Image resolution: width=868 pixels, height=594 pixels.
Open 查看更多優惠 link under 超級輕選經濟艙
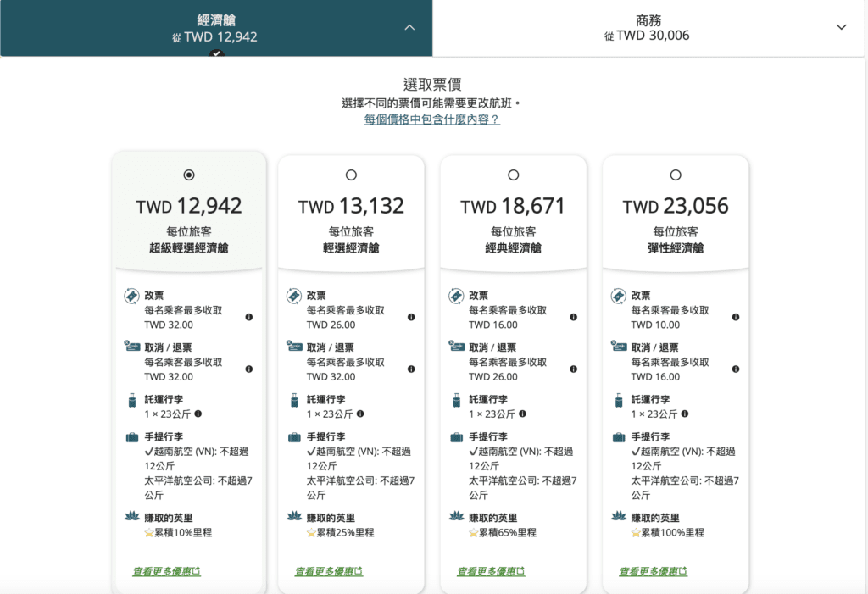click(x=166, y=571)
